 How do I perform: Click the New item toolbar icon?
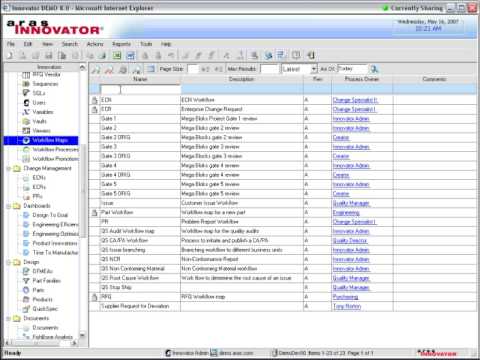(10, 56)
